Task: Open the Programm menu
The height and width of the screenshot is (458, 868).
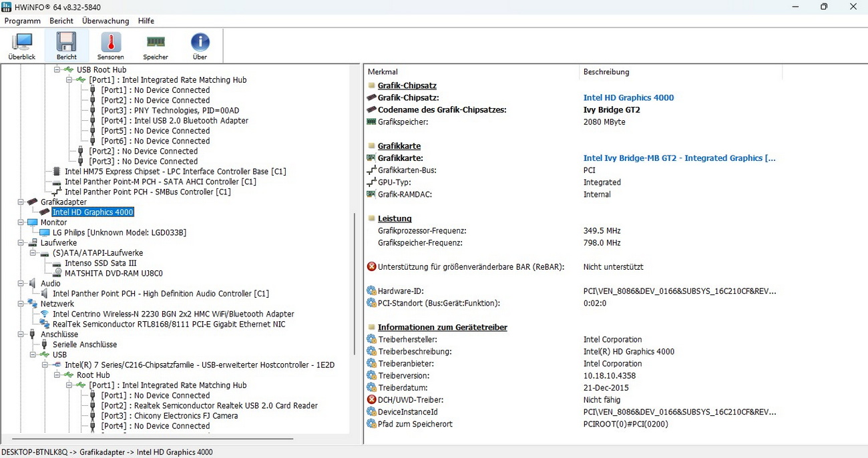Action: (x=23, y=21)
